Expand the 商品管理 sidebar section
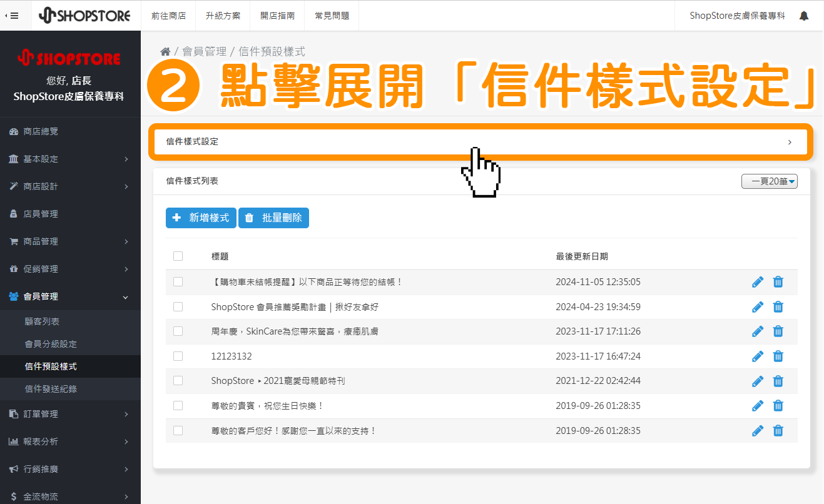Image resolution: width=824 pixels, height=504 pixels. click(x=70, y=241)
